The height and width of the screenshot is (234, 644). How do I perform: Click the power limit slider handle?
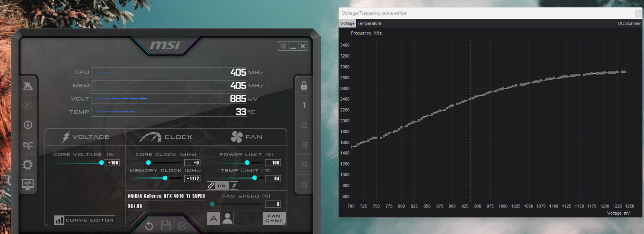click(247, 162)
